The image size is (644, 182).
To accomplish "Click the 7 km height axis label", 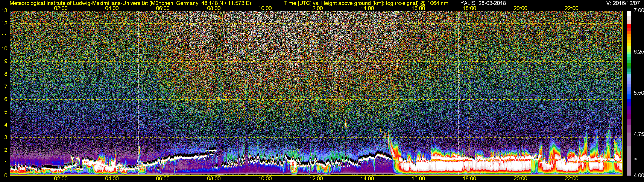I will click(x=6, y=87).
